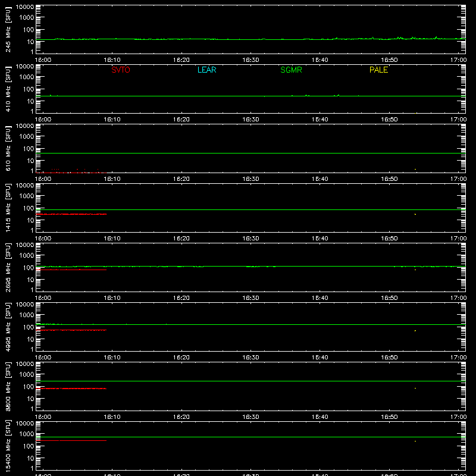The image size is (476, 476).
Task: Click the 1000 tick label on 2695 MHz panel
Action: [27, 256]
